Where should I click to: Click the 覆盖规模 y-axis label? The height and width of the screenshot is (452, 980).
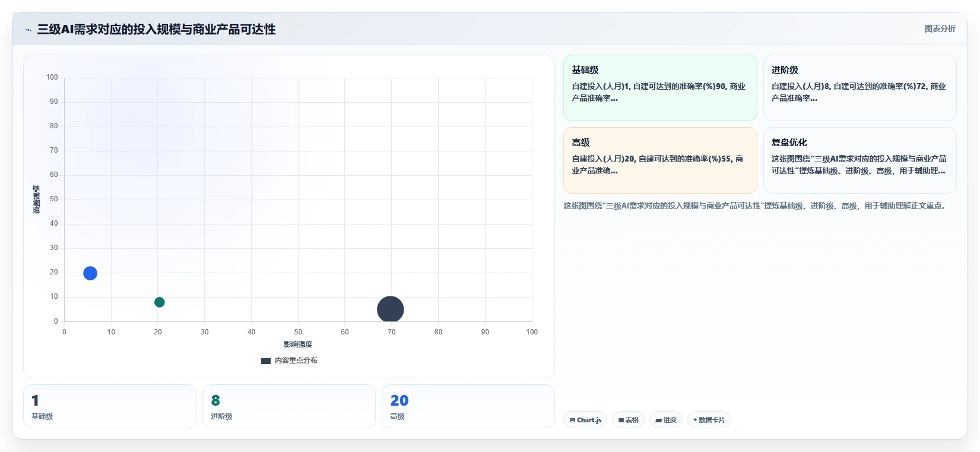tap(37, 200)
